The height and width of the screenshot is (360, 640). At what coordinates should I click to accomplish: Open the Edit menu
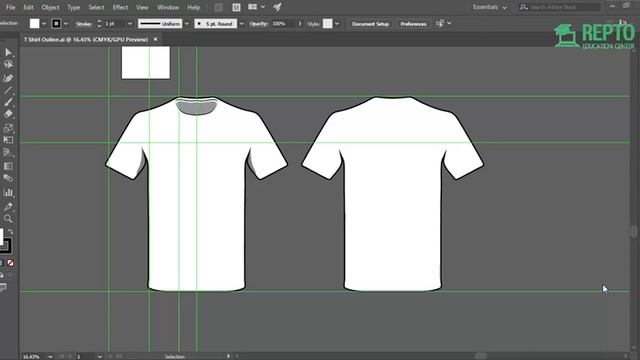[x=28, y=7]
